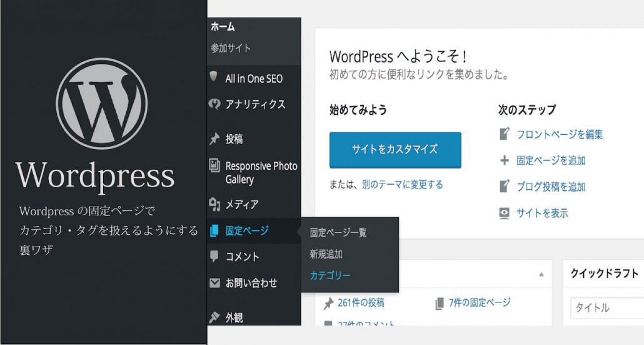Follow the 別のテーマに変更する link
644x345 pixels.
pyautogui.click(x=402, y=185)
